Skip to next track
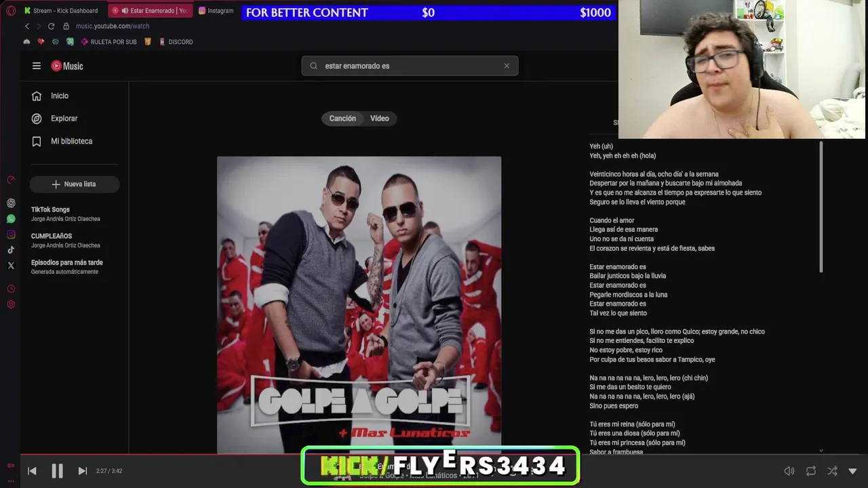Screen dimensions: 868x488 pos(82,471)
